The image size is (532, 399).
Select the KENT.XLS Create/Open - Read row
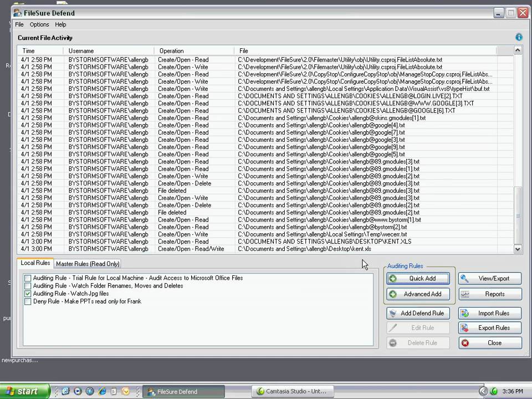[265, 242]
